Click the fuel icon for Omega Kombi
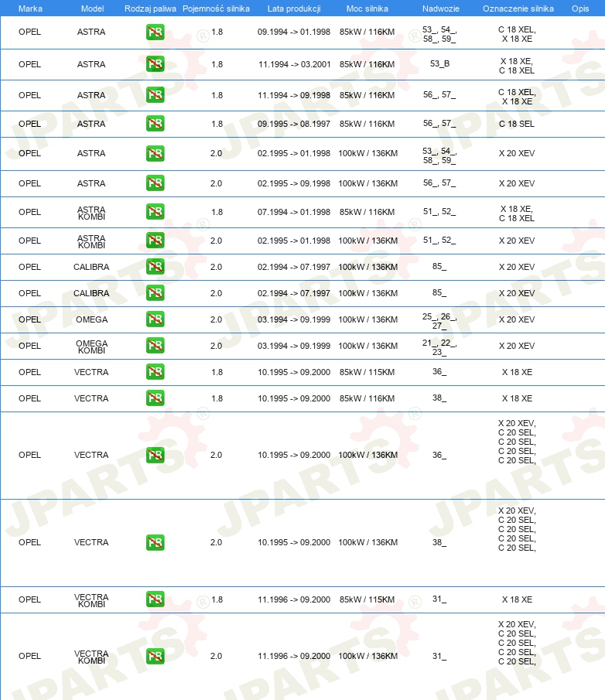Viewport: 605px width, 700px height. click(155, 346)
